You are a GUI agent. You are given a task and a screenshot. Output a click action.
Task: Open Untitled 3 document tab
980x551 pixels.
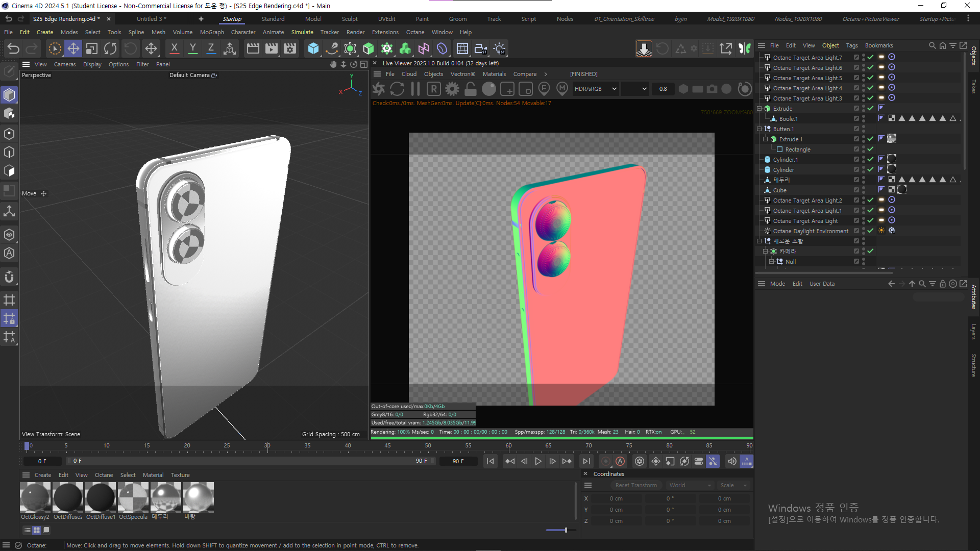point(151,19)
